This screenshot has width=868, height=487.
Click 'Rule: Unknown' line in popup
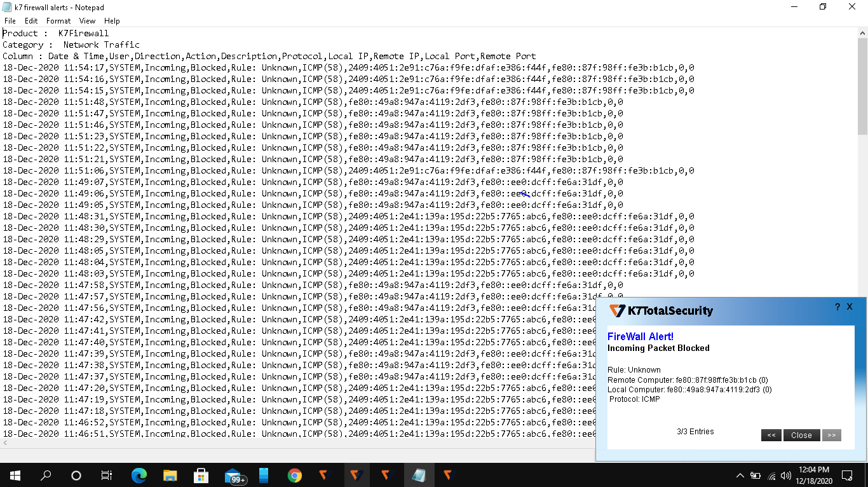[x=634, y=369]
